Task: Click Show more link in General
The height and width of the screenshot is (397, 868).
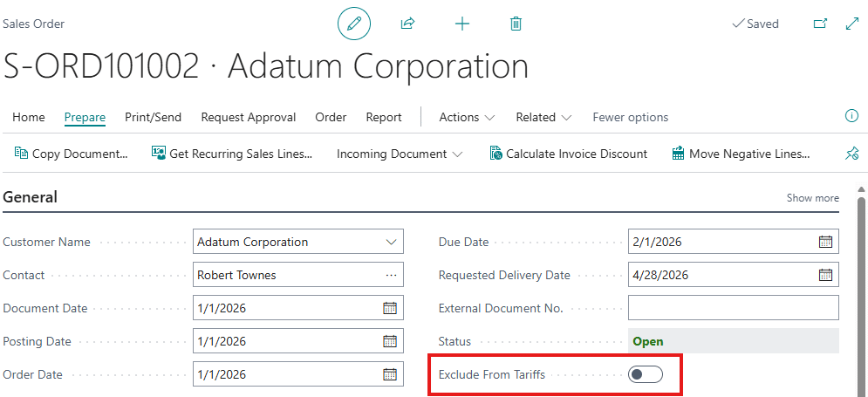Action: click(812, 198)
